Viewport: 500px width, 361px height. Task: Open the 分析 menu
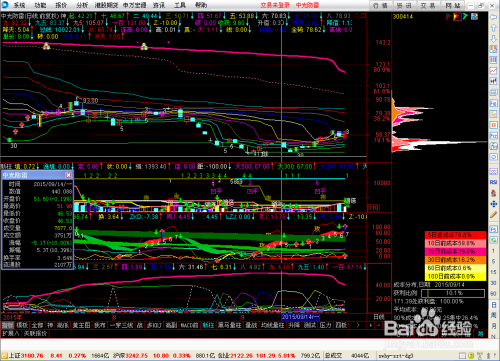(82, 5)
